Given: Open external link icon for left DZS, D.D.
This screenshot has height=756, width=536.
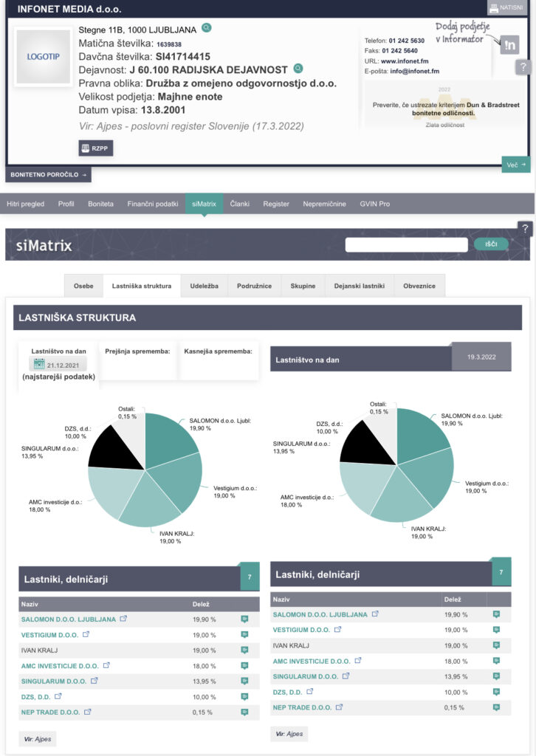Looking at the screenshot, I should (58, 695).
